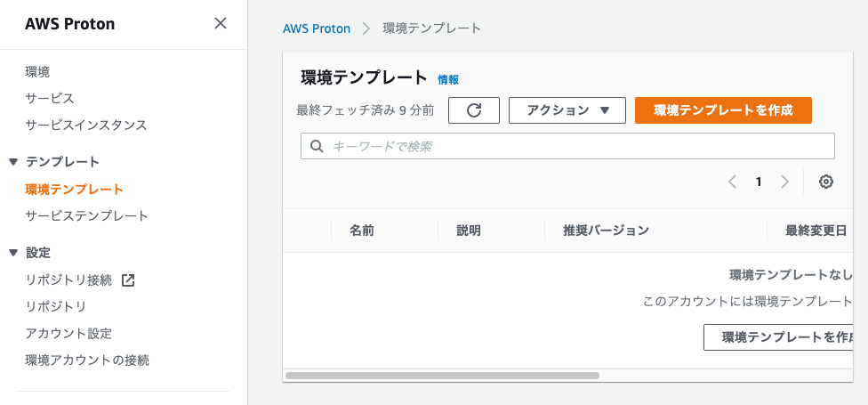Viewport: 868px width, 405px height.
Task: Open アカウント設定 in the sidebar
Action: tap(68, 334)
